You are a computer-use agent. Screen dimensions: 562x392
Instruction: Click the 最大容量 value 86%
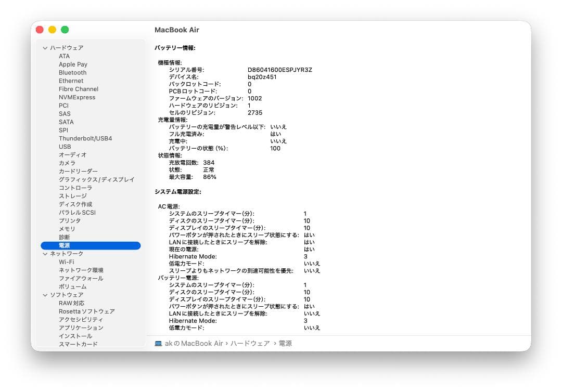(210, 177)
